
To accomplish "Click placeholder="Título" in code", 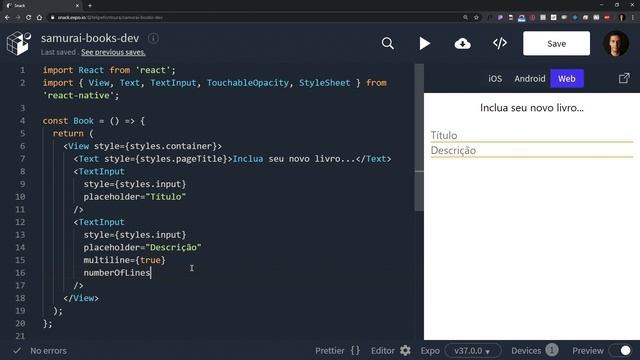I will pos(135,197).
